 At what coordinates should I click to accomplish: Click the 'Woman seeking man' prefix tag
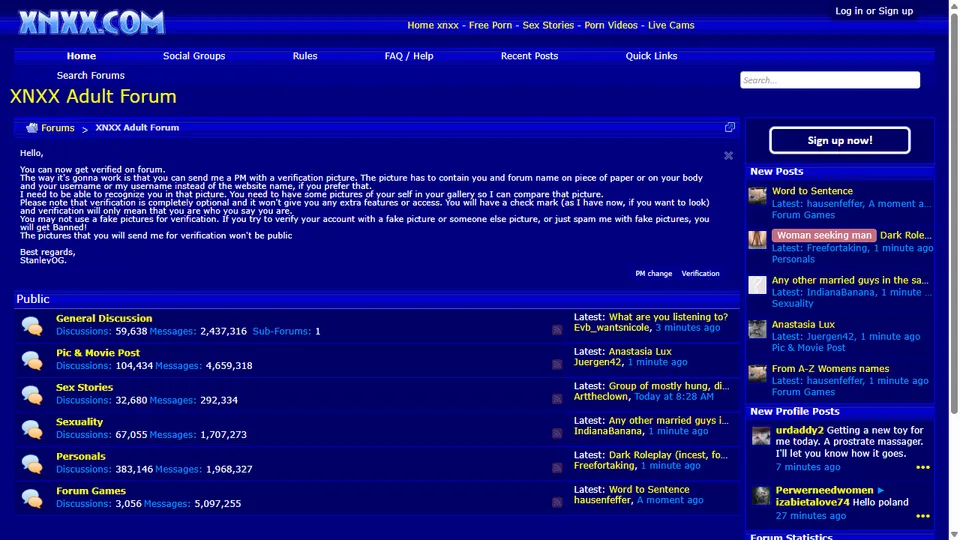point(823,235)
